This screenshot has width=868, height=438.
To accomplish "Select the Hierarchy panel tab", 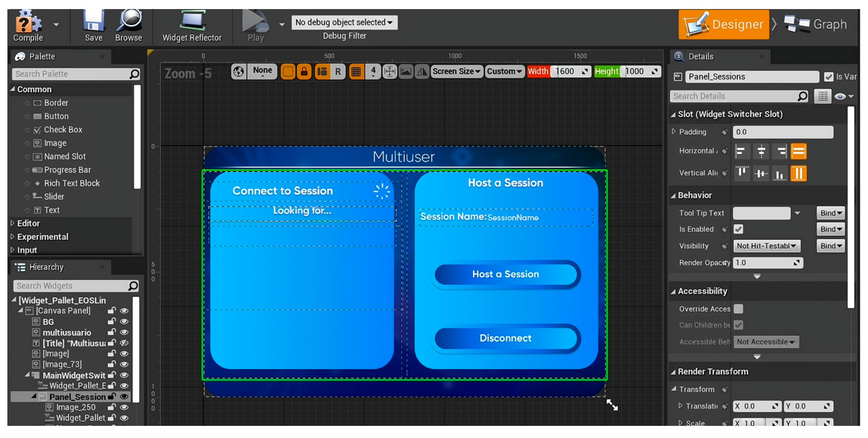I will coord(46,267).
